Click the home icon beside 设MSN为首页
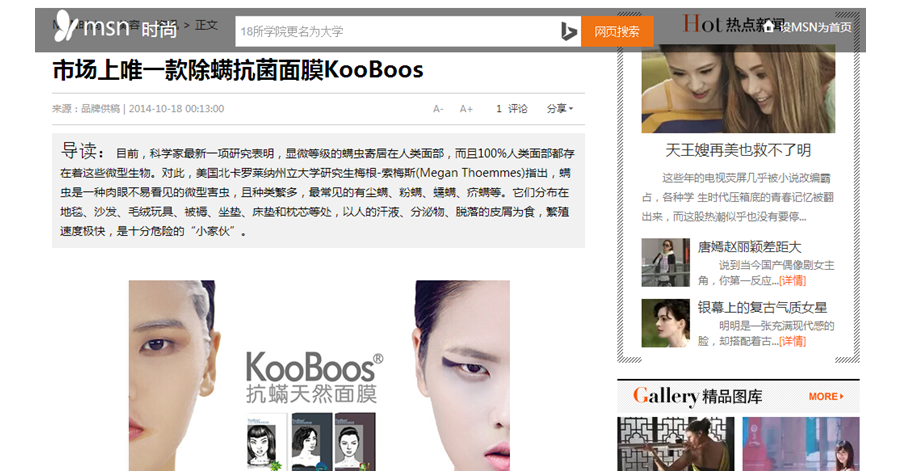 [769, 26]
